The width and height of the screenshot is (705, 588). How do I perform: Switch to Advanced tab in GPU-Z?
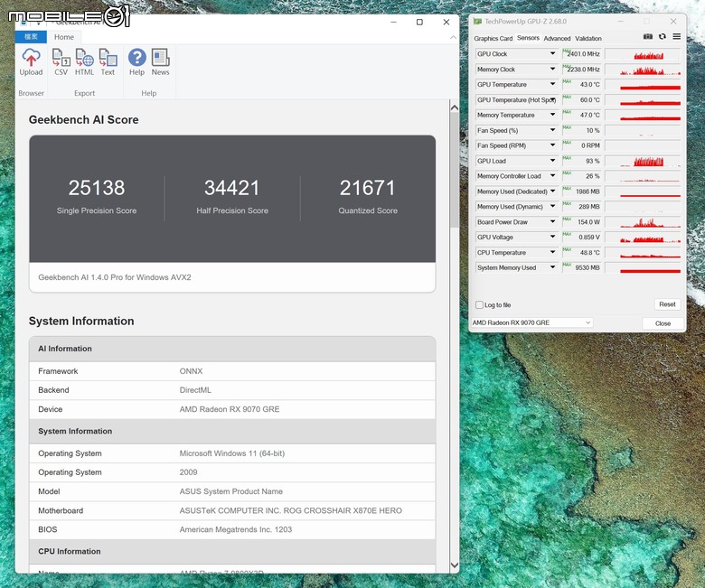point(557,39)
